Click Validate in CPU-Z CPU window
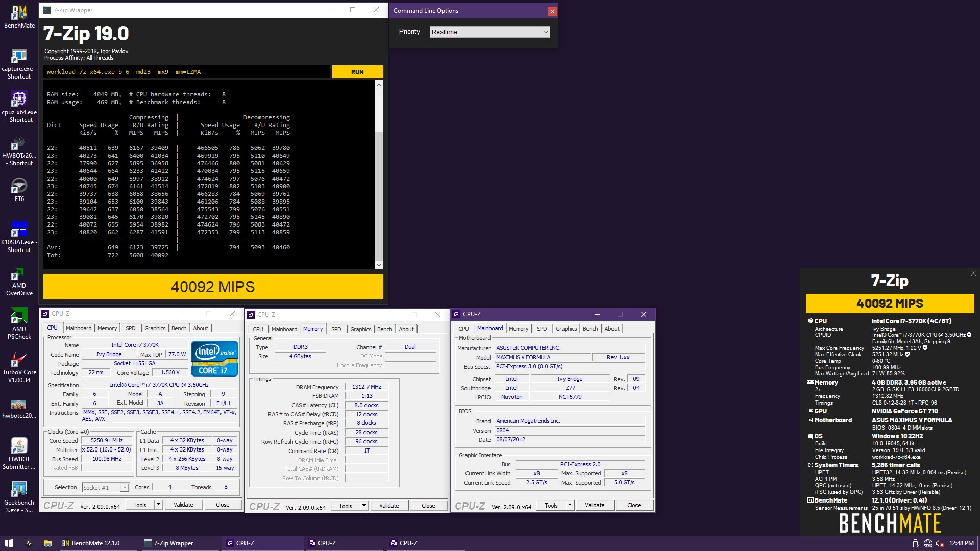The width and height of the screenshot is (980, 551). (x=183, y=505)
